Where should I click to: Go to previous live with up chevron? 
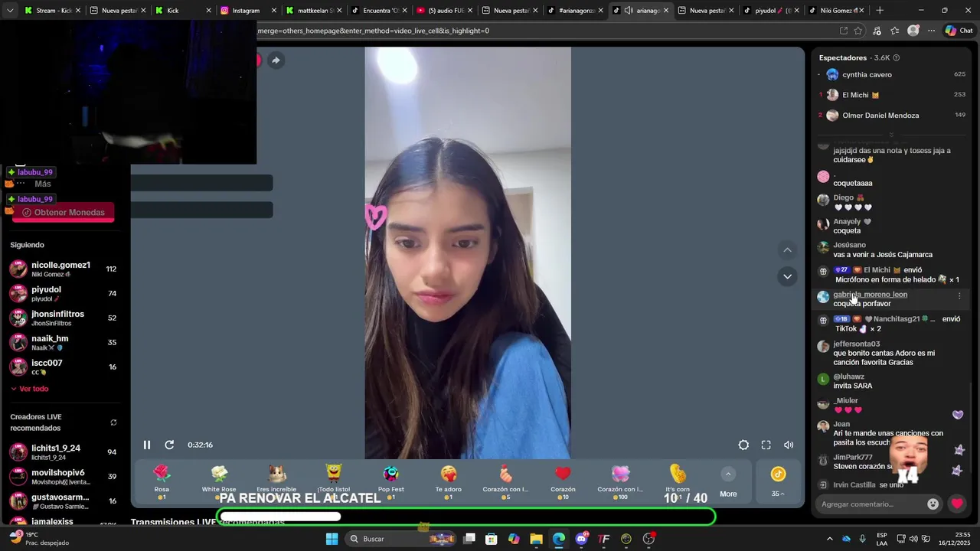click(787, 250)
